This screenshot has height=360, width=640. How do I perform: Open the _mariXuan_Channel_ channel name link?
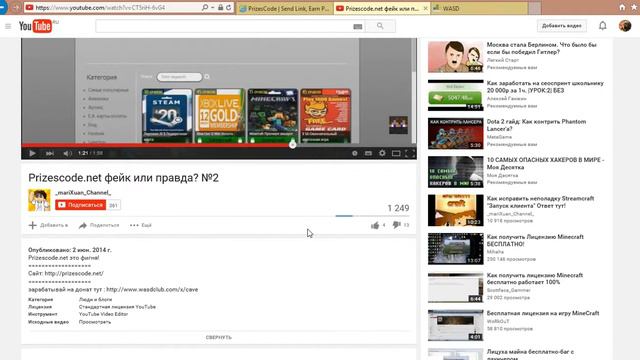[x=83, y=193]
